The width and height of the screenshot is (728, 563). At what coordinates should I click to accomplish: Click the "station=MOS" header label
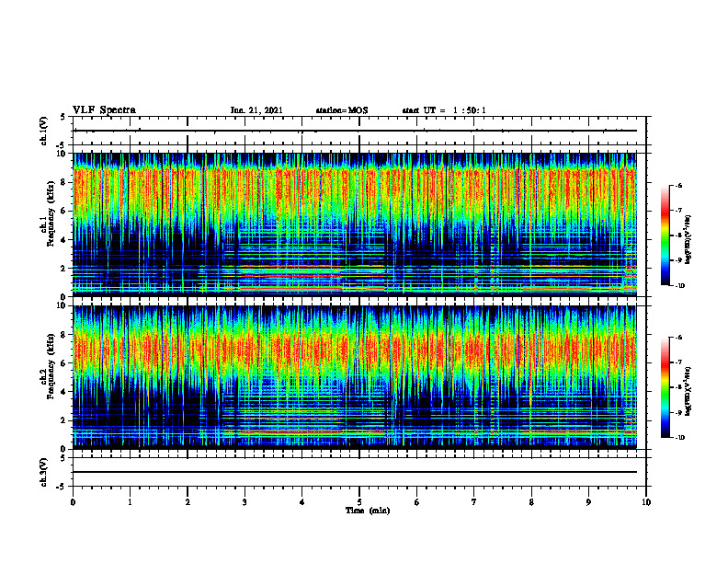342,110
